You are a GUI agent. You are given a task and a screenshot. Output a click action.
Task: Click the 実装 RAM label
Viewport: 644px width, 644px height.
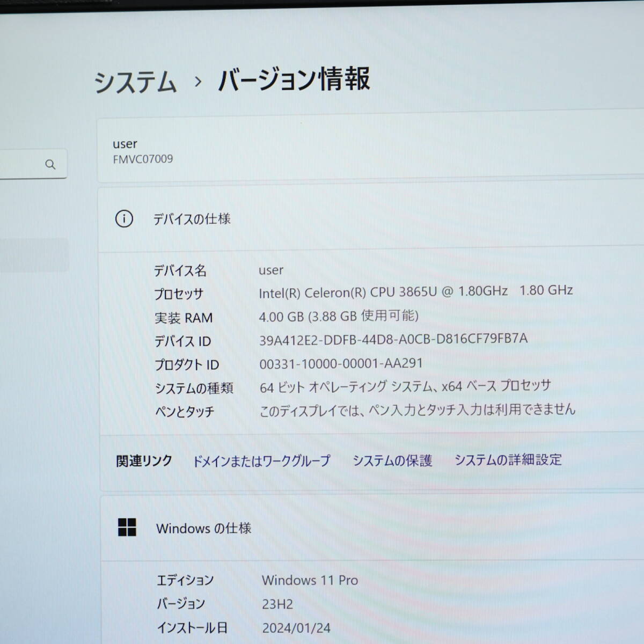pos(184,318)
